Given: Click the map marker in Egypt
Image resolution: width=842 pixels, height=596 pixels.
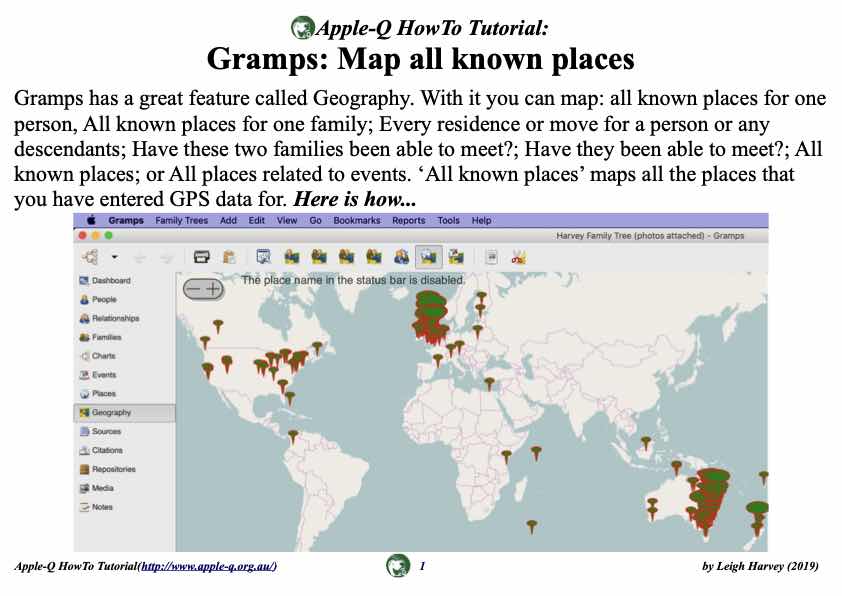Looking at the screenshot, I should 489,384.
